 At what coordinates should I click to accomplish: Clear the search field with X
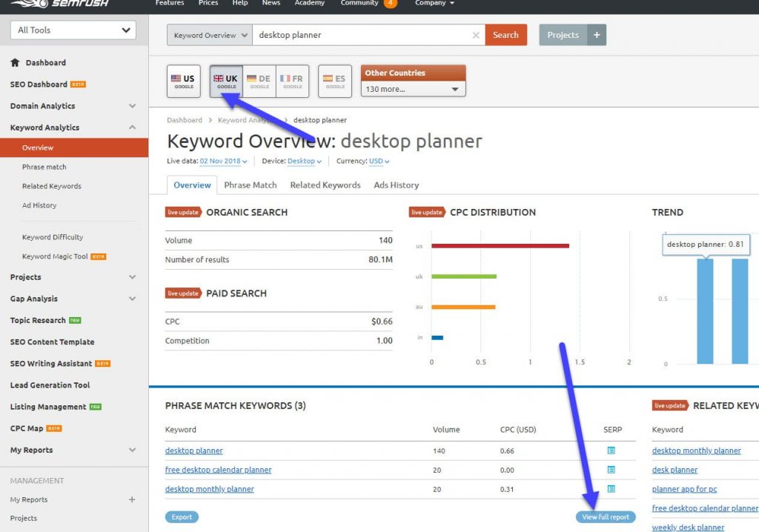coord(476,35)
